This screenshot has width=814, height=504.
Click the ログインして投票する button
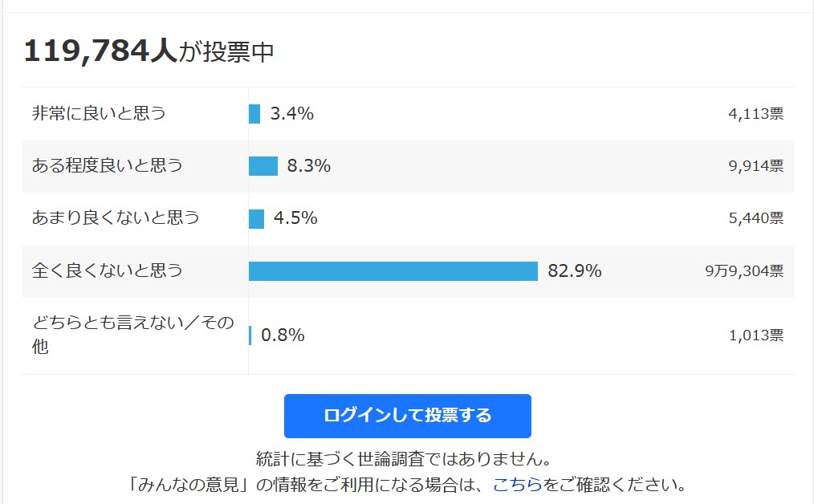pyautogui.click(x=408, y=416)
